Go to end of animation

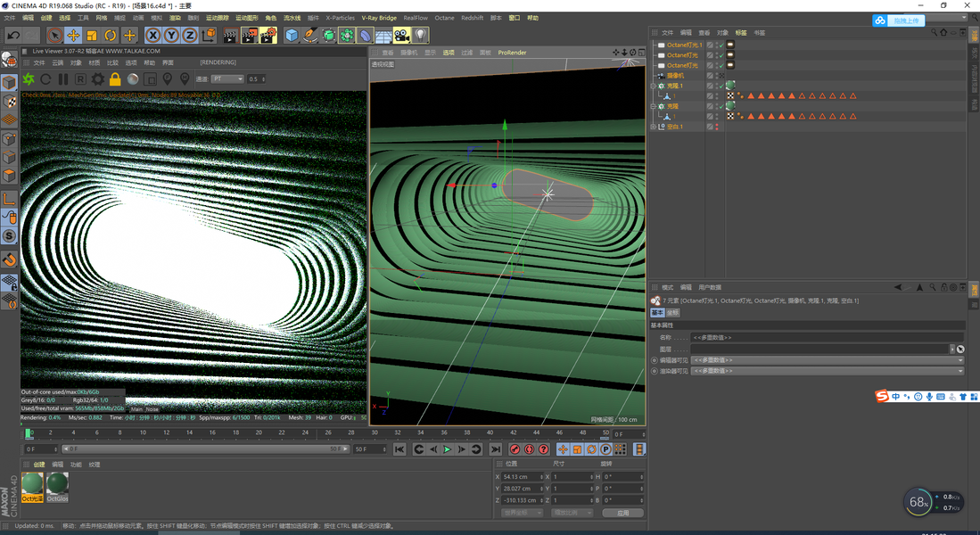[x=496, y=449]
